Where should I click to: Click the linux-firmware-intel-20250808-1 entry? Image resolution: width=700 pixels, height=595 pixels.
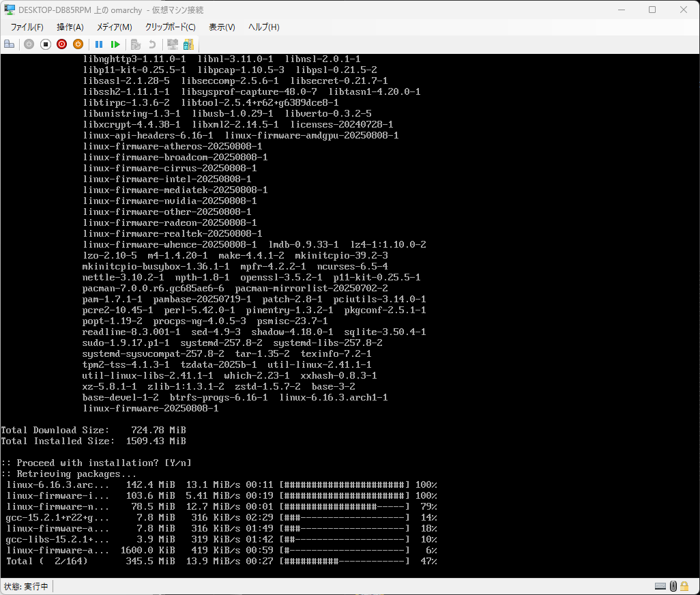(167, 179)
